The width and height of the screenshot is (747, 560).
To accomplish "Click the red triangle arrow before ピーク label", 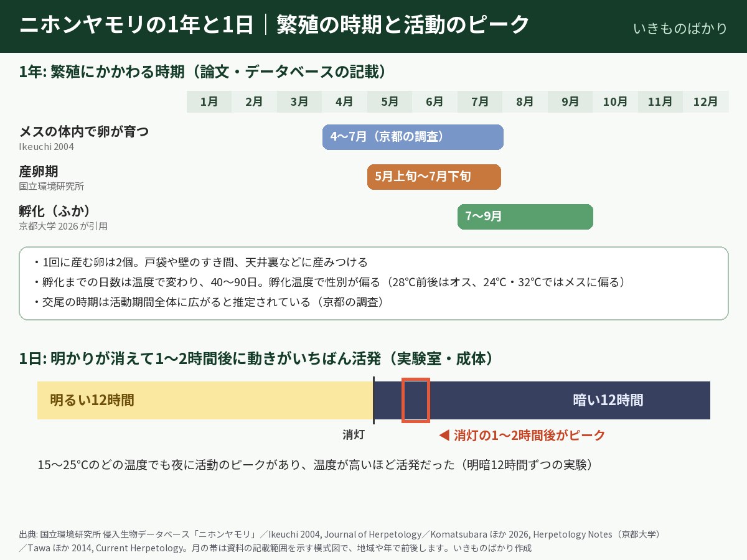I will (444, 436).
